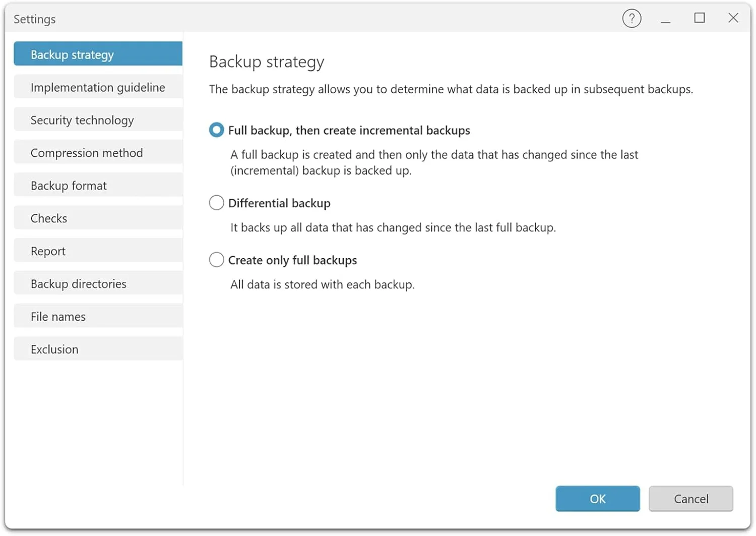Open the File names section
The width and height of the screenshot is (756, 536).
point(97,316)
